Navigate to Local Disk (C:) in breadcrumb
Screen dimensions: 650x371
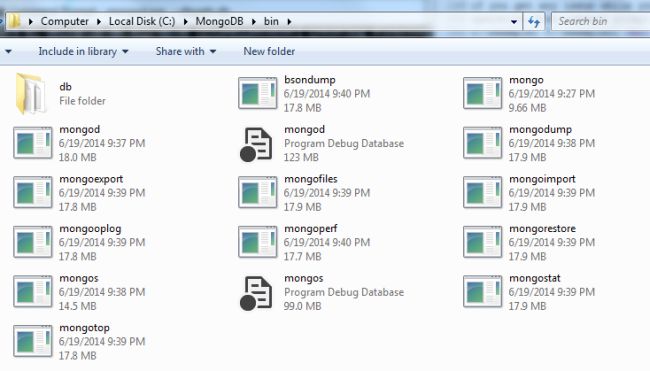(142, 21)
